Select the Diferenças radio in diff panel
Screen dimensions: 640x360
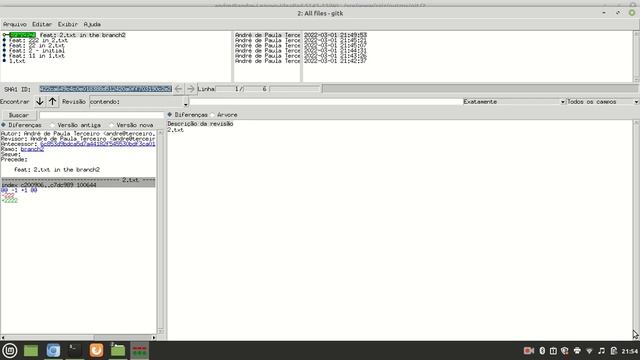[21, 125]
